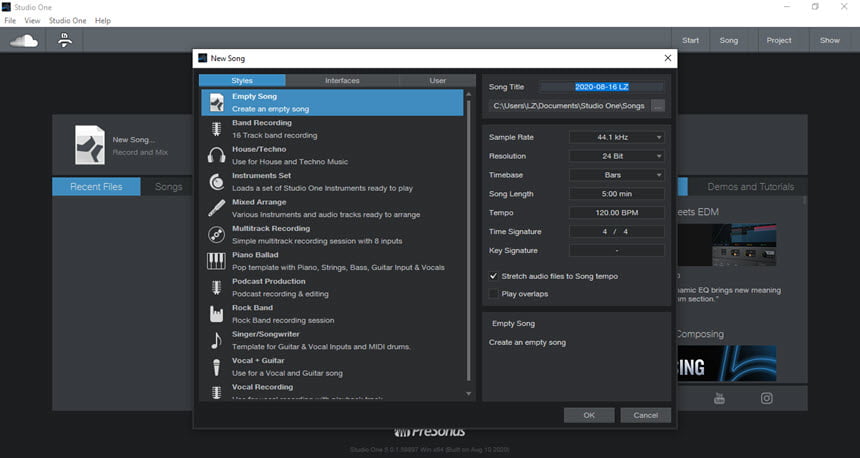Image resolution: width=860 pixels, height=458 pixels.
Task: Select the House/Techno headphones icon
Action: coord(217,155)
